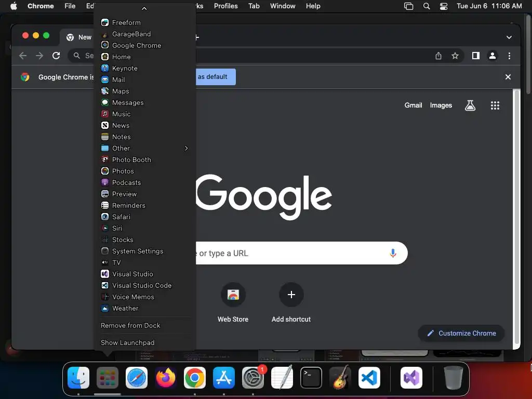The width and height of the screenshot is (532, 399).
Task: Choose Show Launchpad
Action: coord(144,343)
